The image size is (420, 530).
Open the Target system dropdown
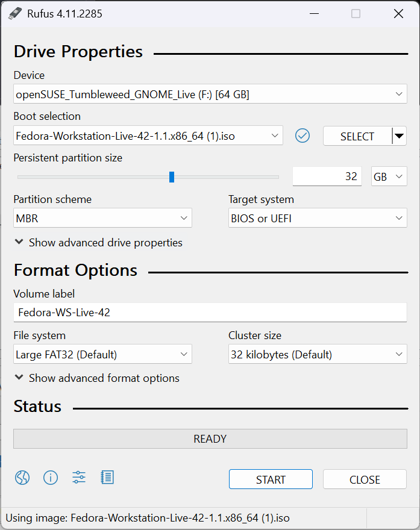tap(318, 219)
